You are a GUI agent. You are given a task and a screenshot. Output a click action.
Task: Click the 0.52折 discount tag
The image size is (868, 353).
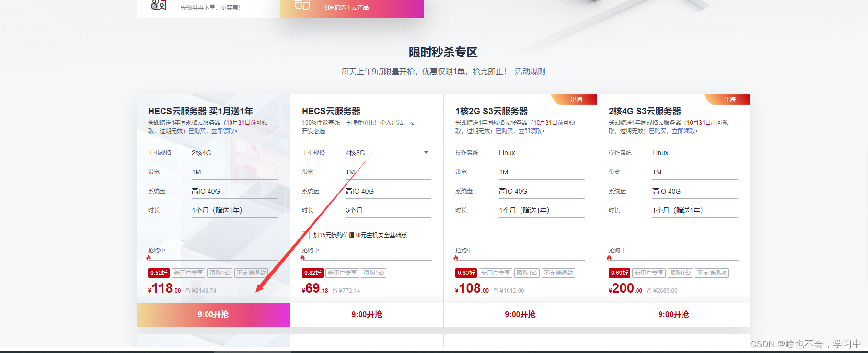pos(159,273)
